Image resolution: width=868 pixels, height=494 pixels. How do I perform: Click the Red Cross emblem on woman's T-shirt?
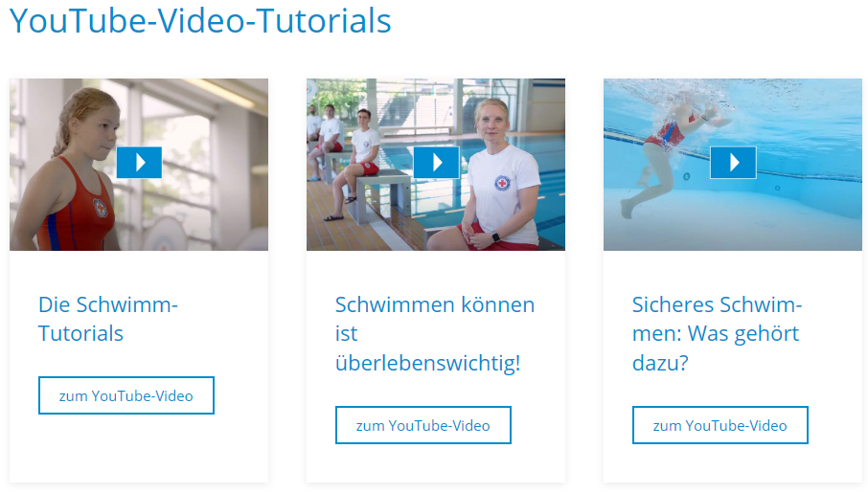click(x=502, y=183)
